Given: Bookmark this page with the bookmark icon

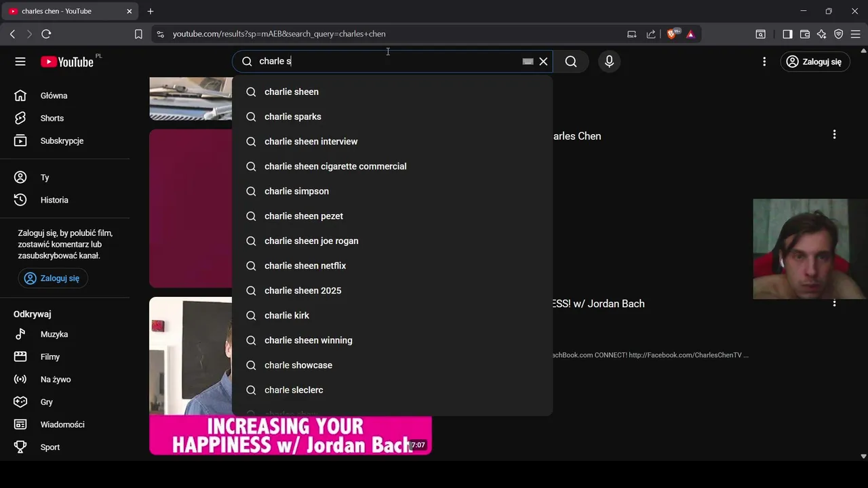Looking at the screenshot, I should (138, 34).
